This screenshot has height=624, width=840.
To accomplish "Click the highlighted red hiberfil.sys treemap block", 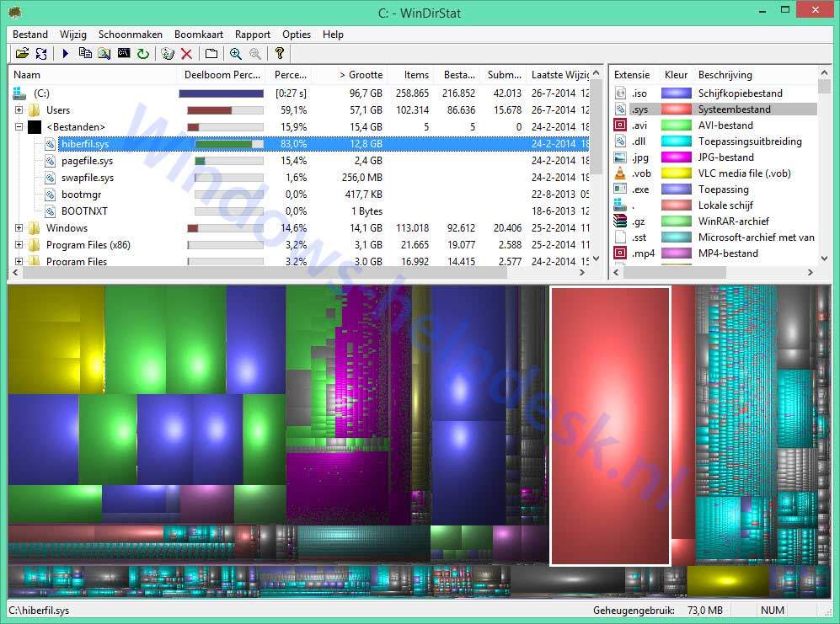I will (x=610, y=426).
